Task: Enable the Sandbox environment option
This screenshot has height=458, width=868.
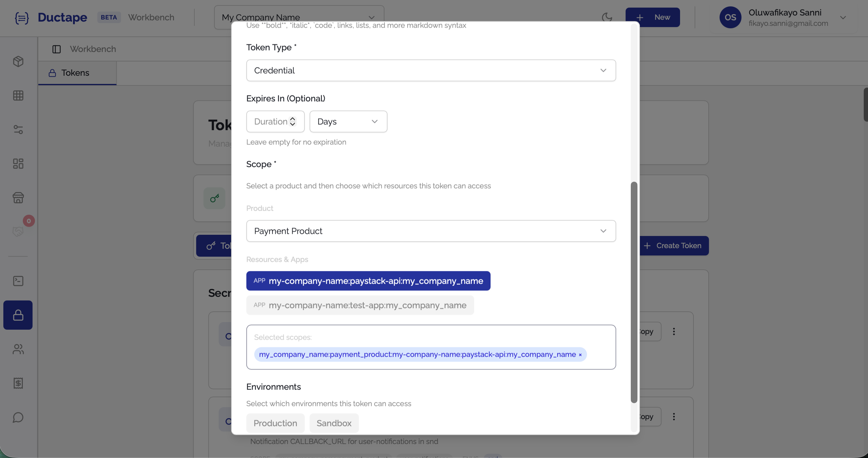Action: click(x=334, y=423)
